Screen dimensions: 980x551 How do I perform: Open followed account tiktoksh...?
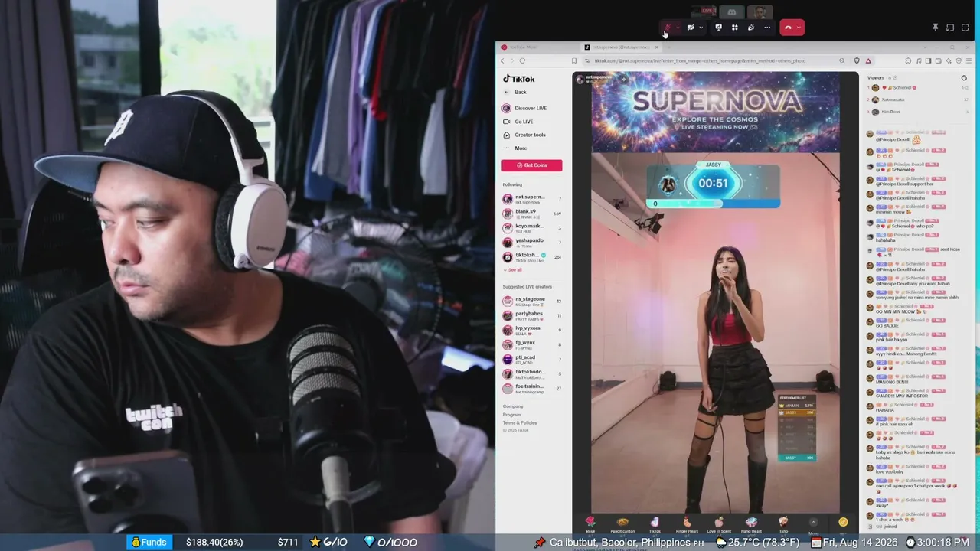click(x=532, y=256)
